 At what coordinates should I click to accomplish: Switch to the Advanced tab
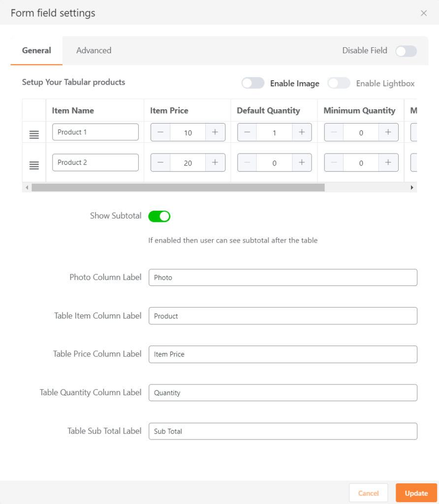tap(94, 50)
